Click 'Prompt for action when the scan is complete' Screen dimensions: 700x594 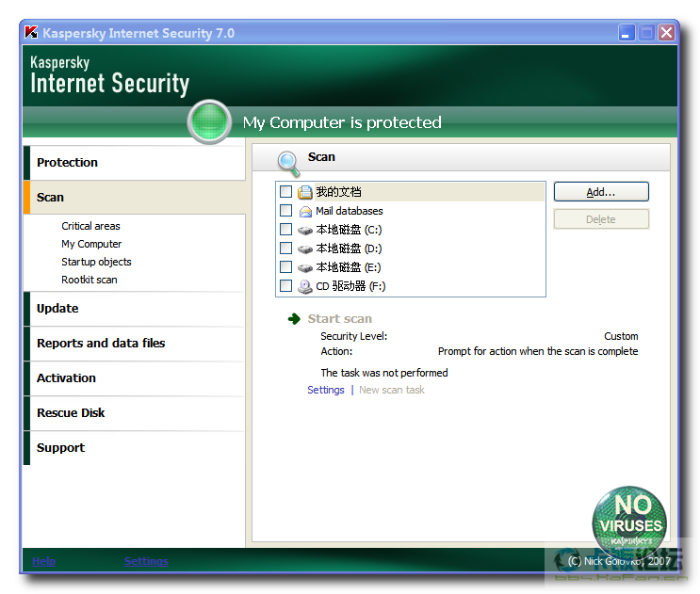538,351
